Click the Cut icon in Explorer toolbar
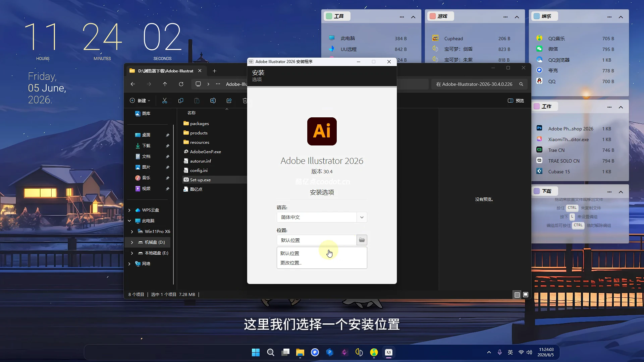 165,101
